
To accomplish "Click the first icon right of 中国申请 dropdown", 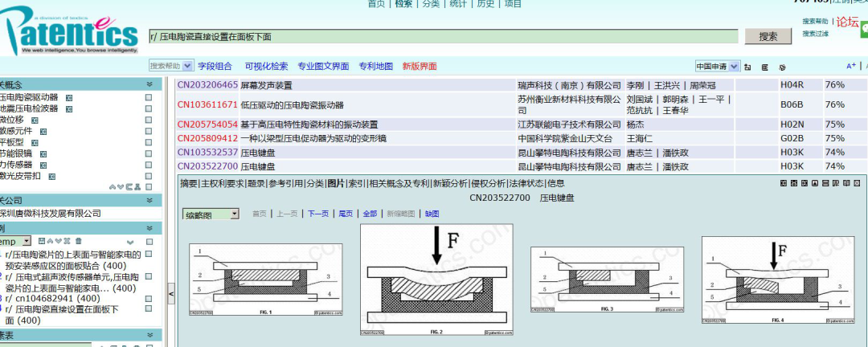I will coord(747,67).
